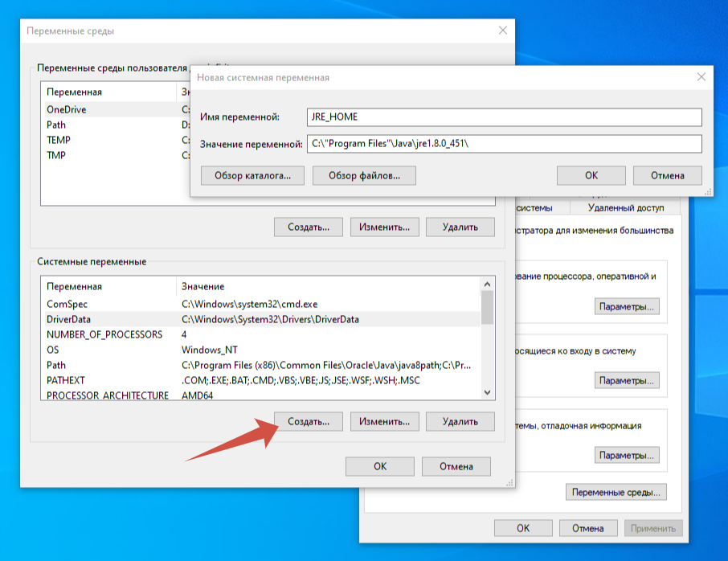Select the ComSpec system variable row
The height and width of the screenshot is (561, 728).
click(261, 304)
